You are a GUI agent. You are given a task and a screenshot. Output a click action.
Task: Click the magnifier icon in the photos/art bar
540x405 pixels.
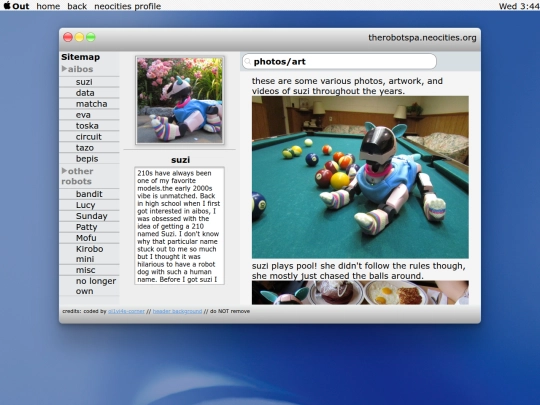[247, 62]
